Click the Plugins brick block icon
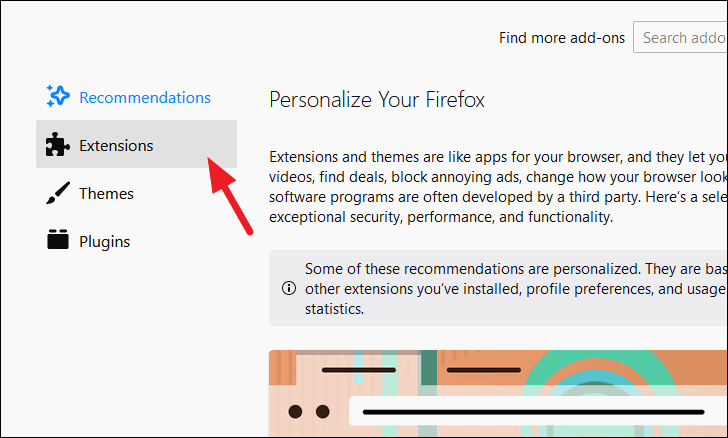728x438 pixels. click(x=58, y=240)
